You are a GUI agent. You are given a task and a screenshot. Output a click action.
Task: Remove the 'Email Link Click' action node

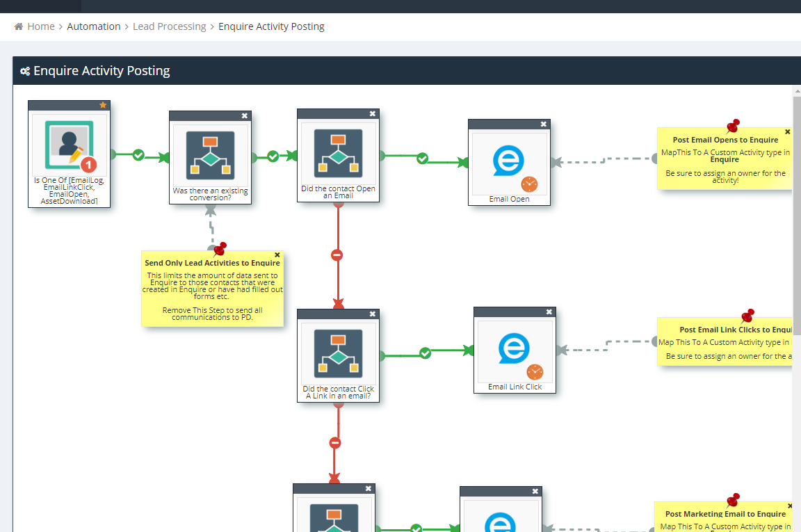(x=549, y=312)
